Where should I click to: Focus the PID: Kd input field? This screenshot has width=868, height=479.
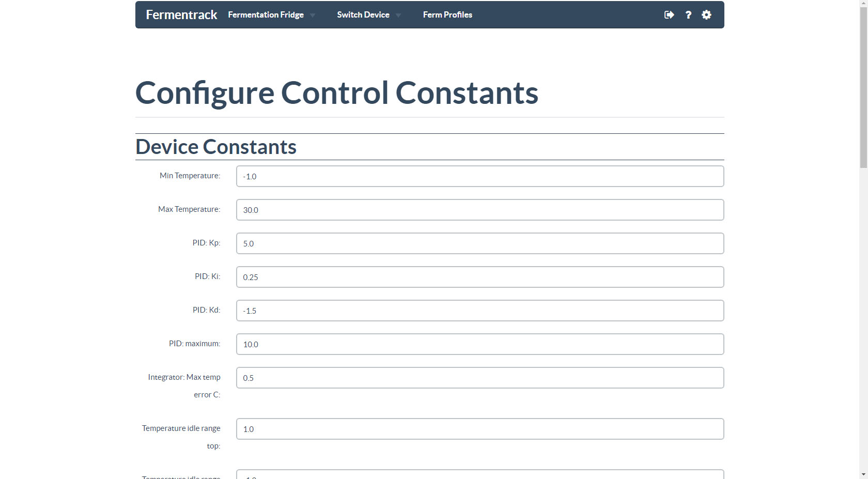pos(480,311)
